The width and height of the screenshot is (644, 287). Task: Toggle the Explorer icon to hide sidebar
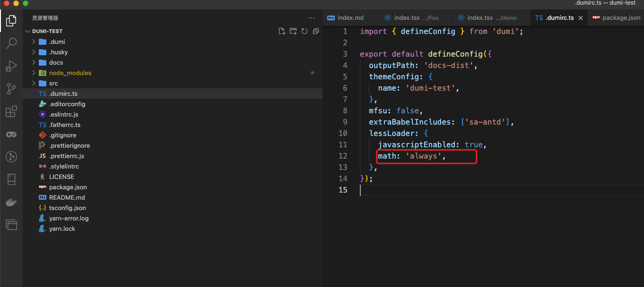coord(11,21)
